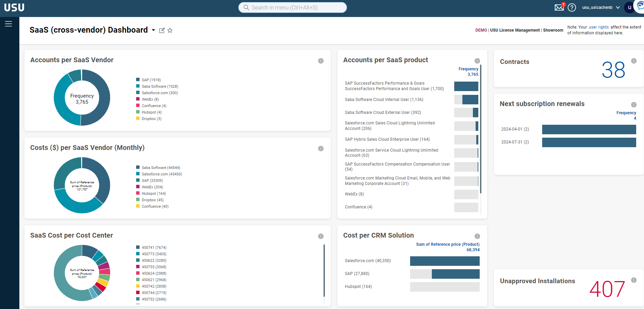Open info icon for Unapproved Installations

click(634, 280)
